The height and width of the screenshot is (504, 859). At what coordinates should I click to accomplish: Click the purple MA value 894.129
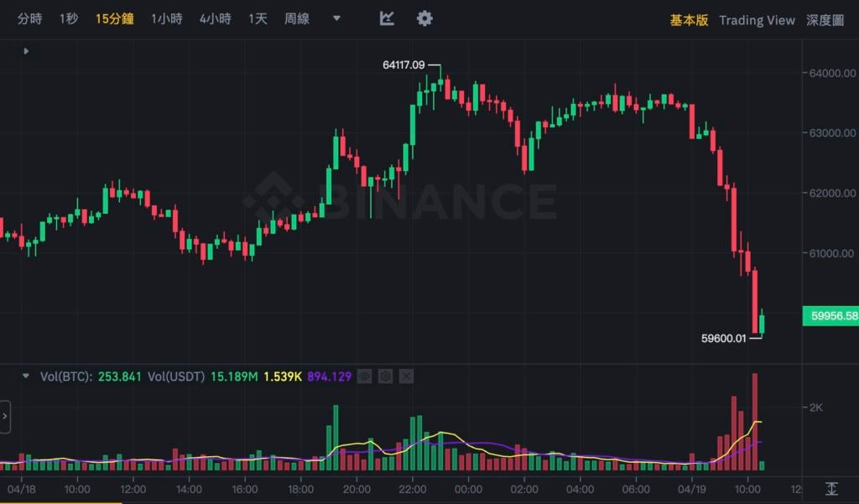[x=329, y=377]
